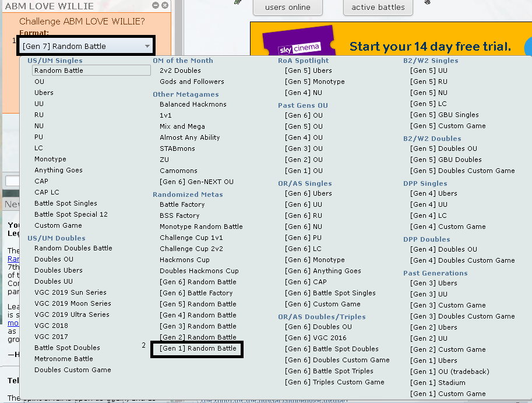Select the [Gen 4] Doubles OU format
The image size is (532, 403).
[443, 249]
